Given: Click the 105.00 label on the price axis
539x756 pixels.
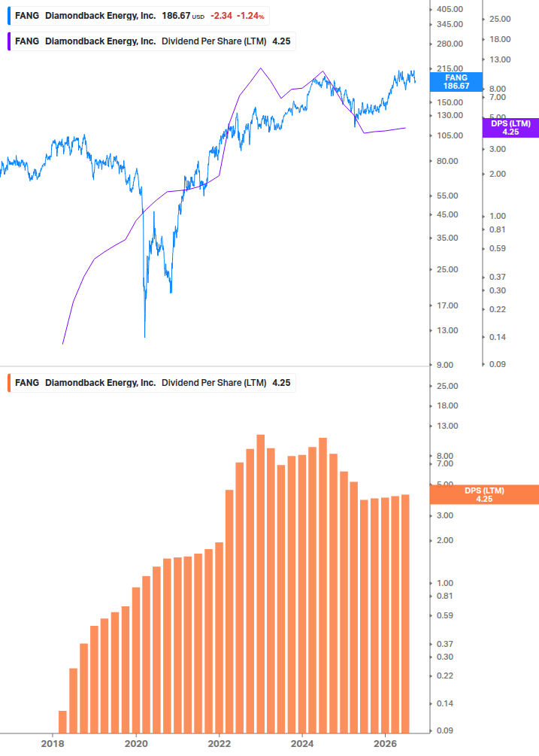Looking at the screenshot, I should (x=450, y=135).
